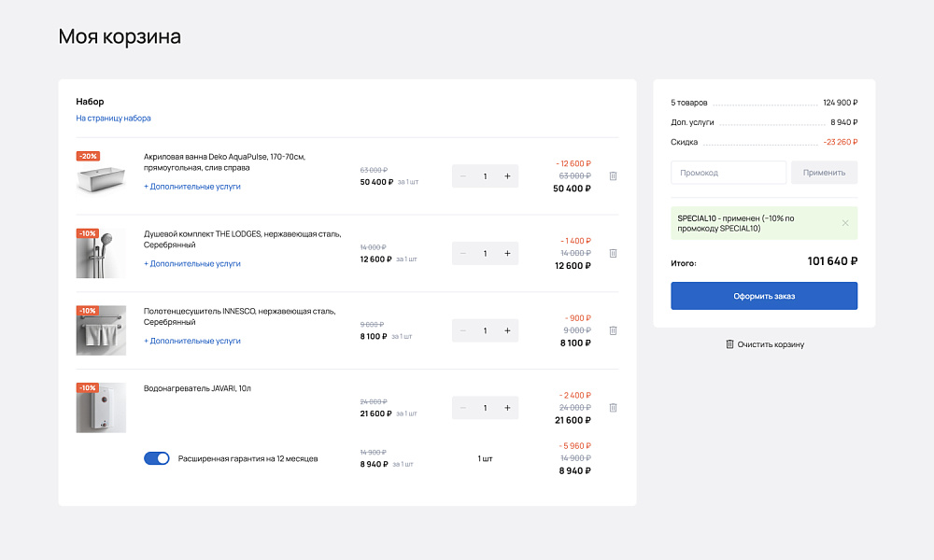Open the 'На страницу набора' link
Screen dimensions: 934x560
pos(113,119)
